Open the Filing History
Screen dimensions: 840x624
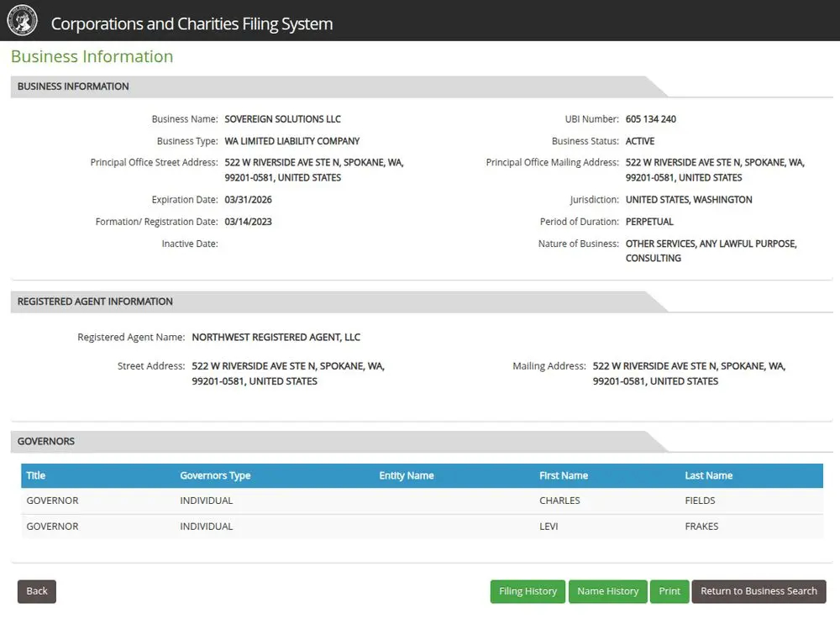(528, 591)
